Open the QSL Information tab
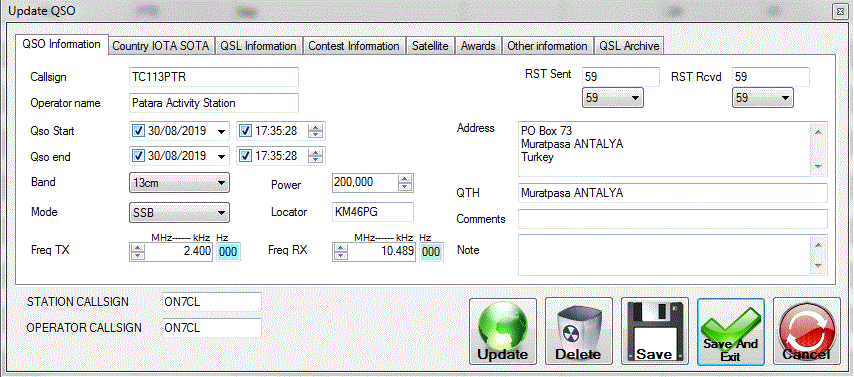The width and height of the screenshot is (854, 377). point(258,46)
